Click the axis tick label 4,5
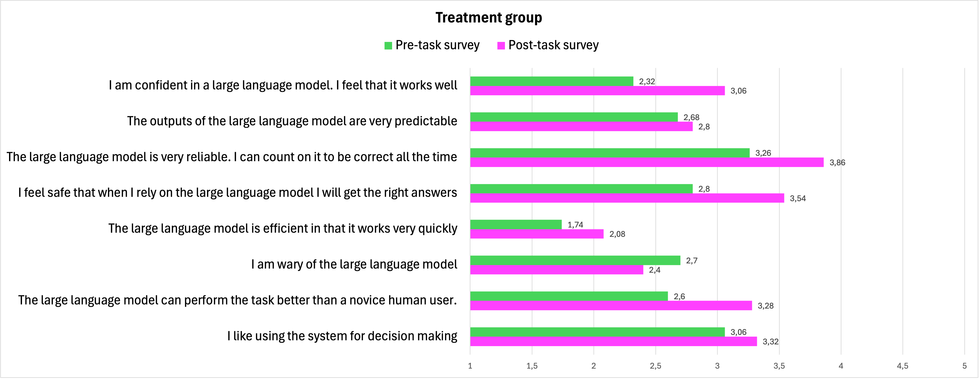 pyautogui.click(x=902, y=366)
